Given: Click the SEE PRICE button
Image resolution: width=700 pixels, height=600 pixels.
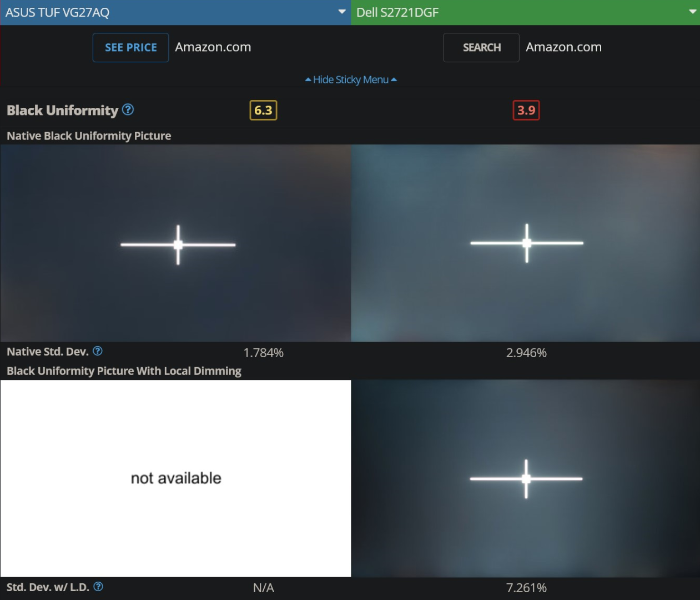Looking at the screenshot, I should point(130,48).
